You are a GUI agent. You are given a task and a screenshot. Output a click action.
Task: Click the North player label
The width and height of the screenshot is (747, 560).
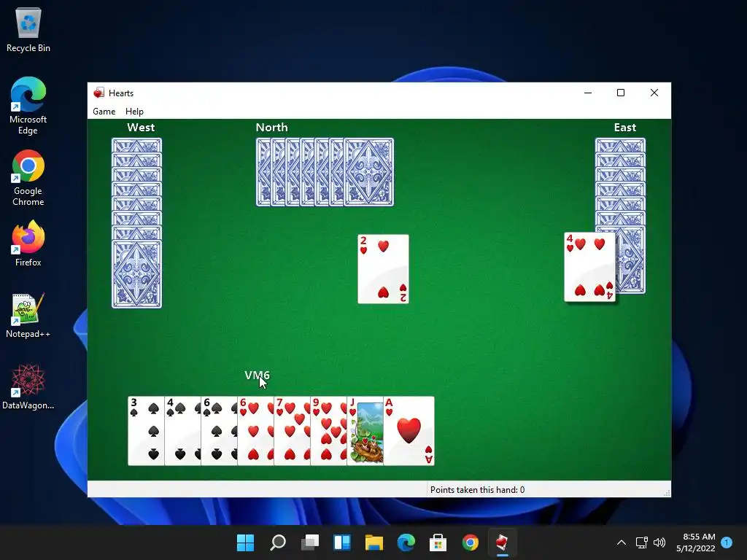pos(271,127)
